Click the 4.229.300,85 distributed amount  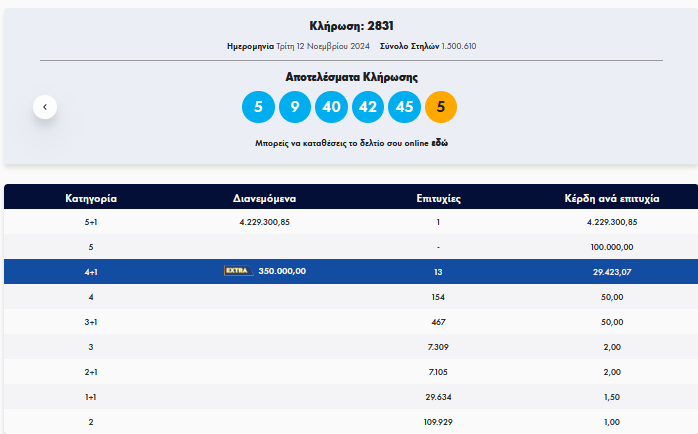point(265,222)
